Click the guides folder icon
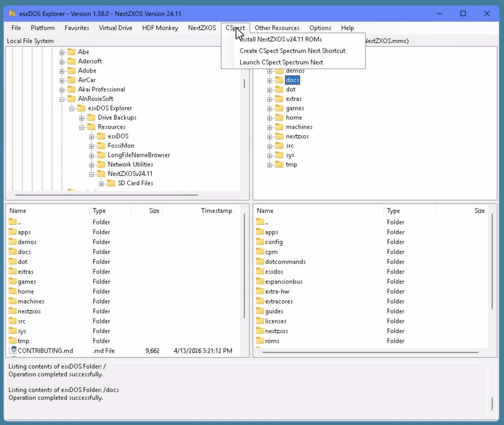This screenshot has height=425, width=504. click(x=260, y=311)
